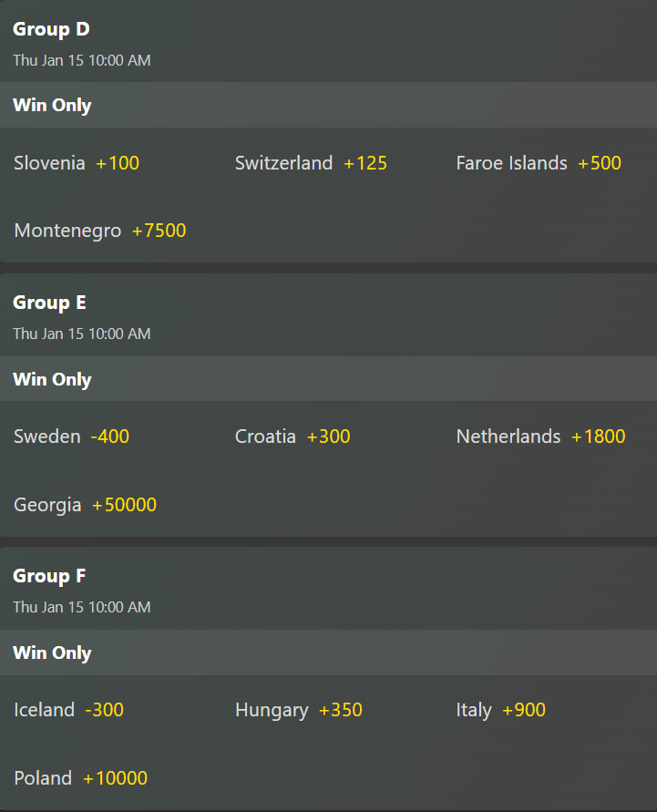Pick Netherlands at +1800 odds

point(540,437)
